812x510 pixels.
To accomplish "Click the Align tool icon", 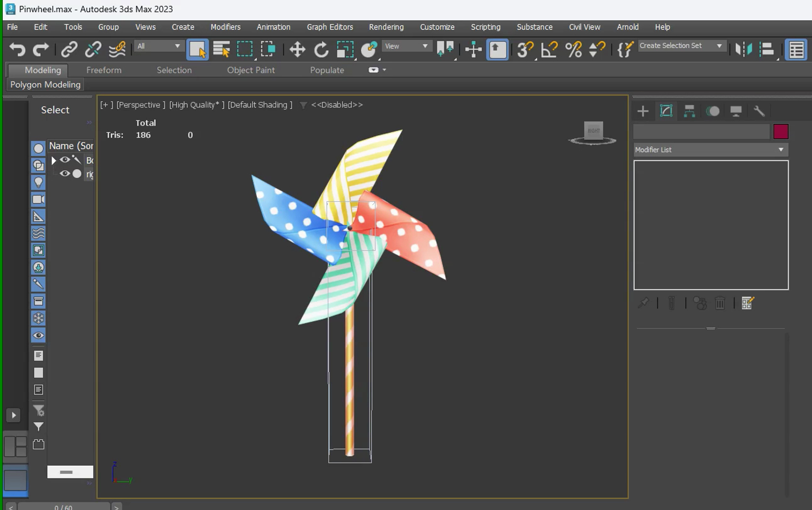I will (767, 49).
